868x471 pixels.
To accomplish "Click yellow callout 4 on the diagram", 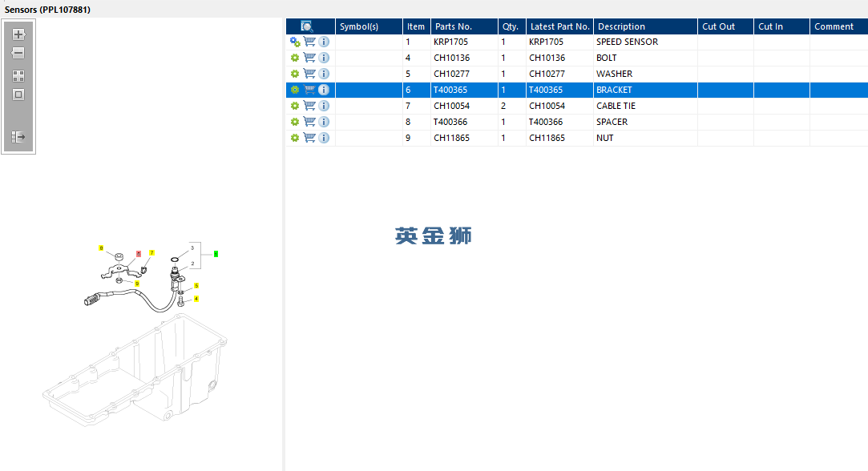I will [196, 299].
